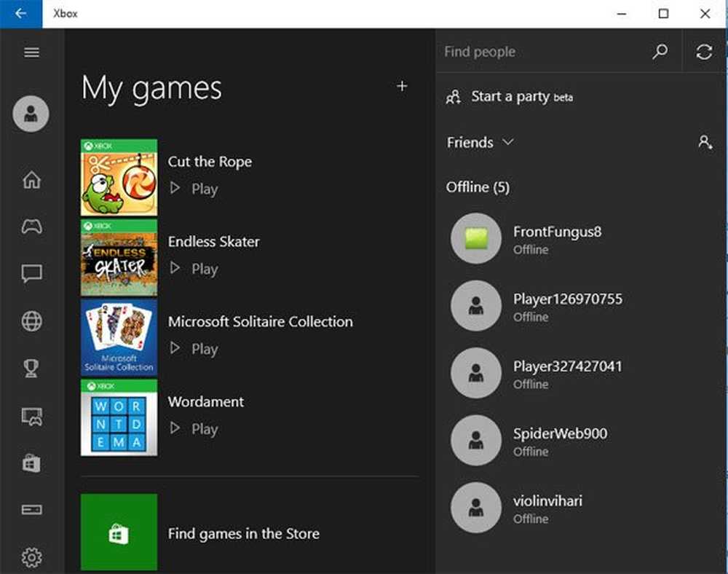Open the Store bag icon in sidebar
Viewport: 728px width, 574px height.
pos(31,463)
